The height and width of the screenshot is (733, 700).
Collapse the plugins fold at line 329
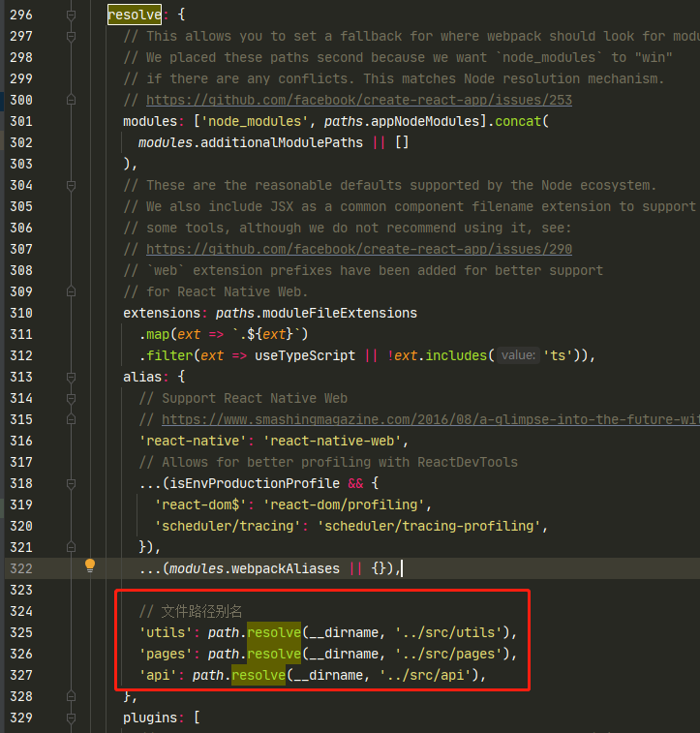pyautogui.click(x=71, y=718)
